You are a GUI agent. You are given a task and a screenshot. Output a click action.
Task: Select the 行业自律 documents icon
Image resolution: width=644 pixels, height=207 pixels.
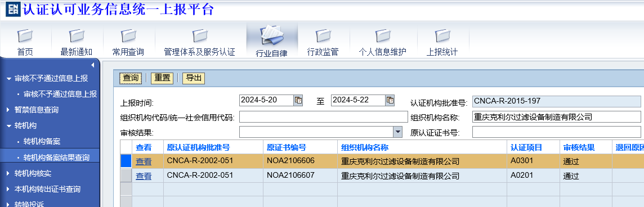point(271,36)
